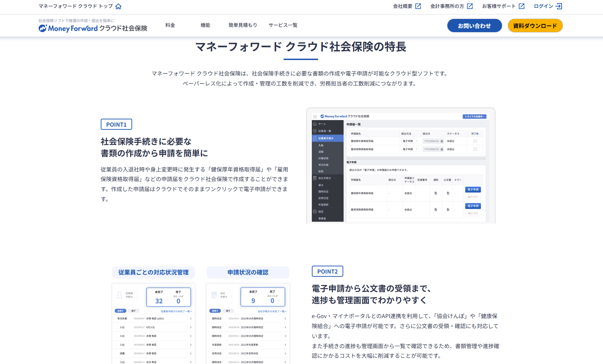The height and width of the screenshot is (364, 603).
Task: Click external link icon next to 会計事務所の方
Action: click(x=470, y=6)
